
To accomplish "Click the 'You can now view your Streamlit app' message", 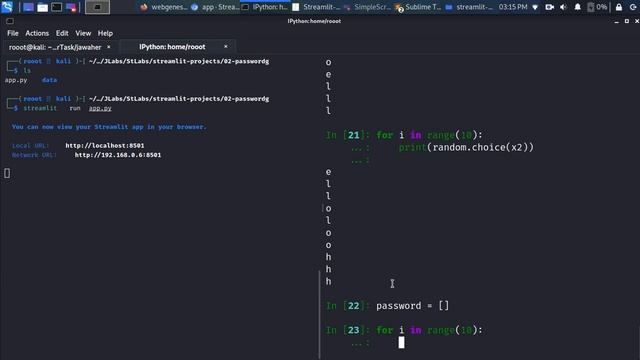I will pyautogui.click(x=109, y=127).
